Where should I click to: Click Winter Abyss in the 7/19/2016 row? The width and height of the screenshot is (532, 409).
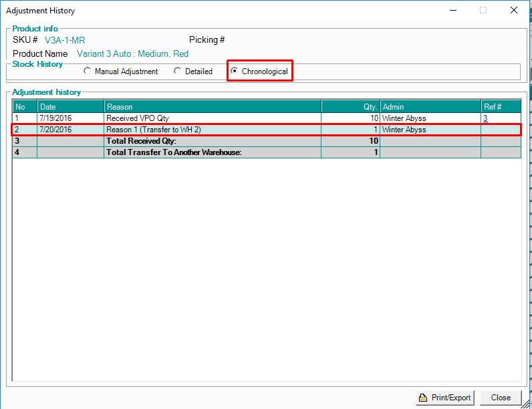coord(404,118)
